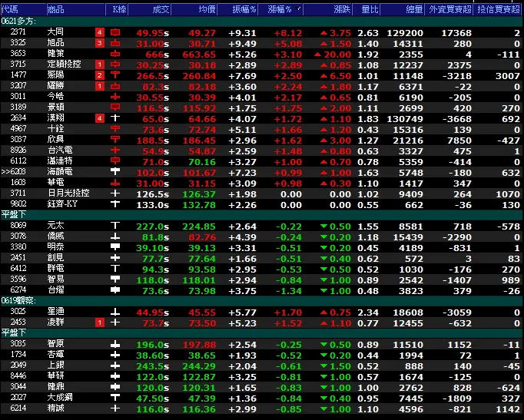Click the red badge 1 next to 耀勝
The width and height of the screenshot is (524, 420).
click(x=100, y=87)
